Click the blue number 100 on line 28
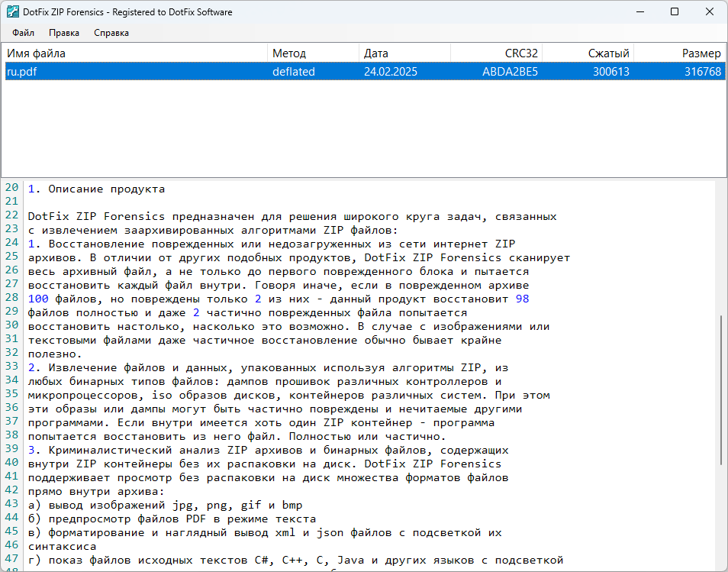 pyautogui.click(x=38, y=299)
